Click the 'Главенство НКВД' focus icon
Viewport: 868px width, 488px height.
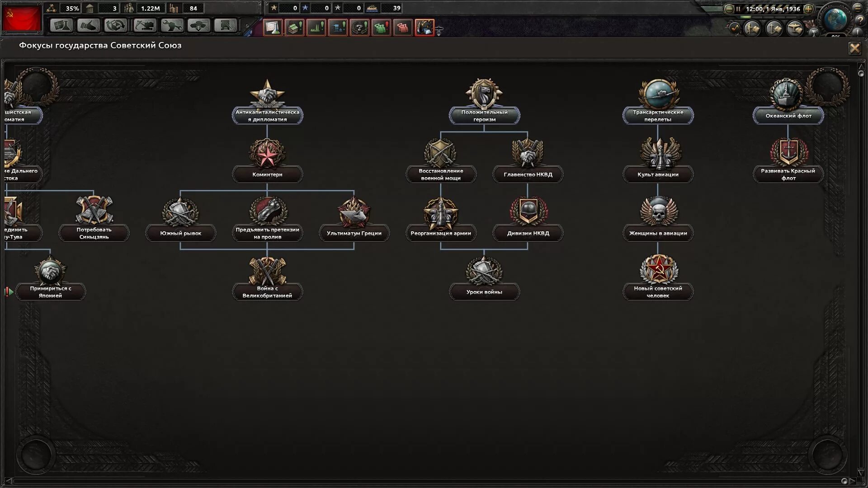click(x=528, y=152)
